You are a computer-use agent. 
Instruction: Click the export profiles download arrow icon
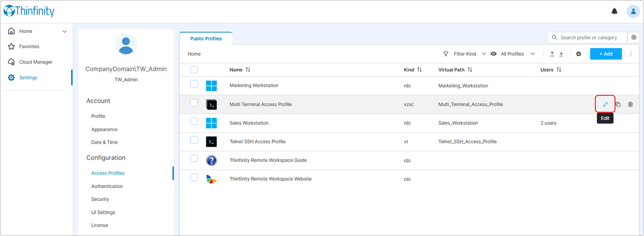(561, 54)
